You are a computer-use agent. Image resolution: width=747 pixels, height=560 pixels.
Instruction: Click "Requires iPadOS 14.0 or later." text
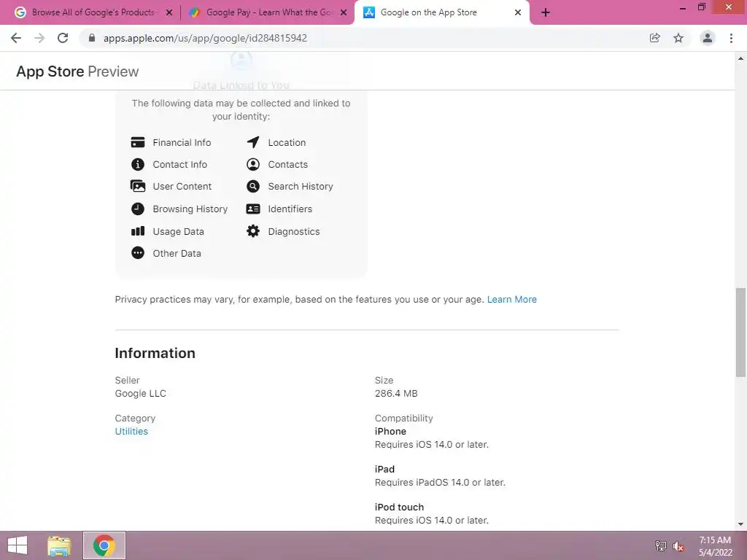pos(440,483)
